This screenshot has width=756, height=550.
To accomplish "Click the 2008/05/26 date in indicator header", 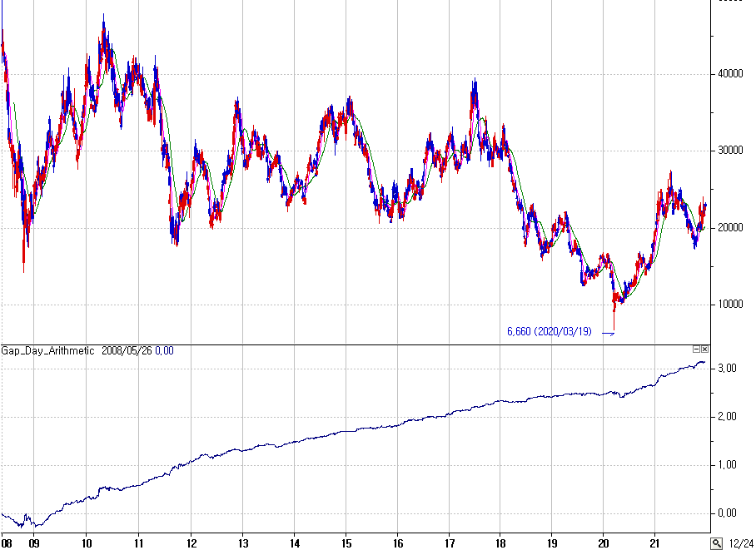I will point(127,351).
